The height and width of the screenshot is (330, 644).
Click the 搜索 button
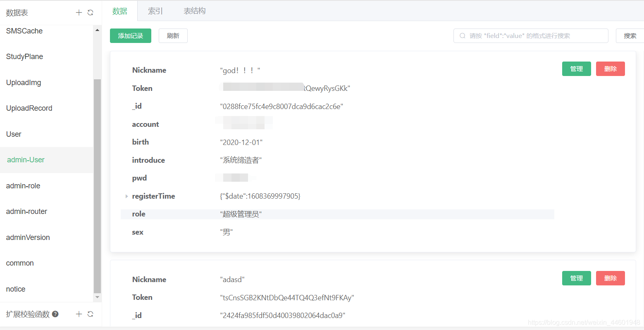tap(630, 36)
